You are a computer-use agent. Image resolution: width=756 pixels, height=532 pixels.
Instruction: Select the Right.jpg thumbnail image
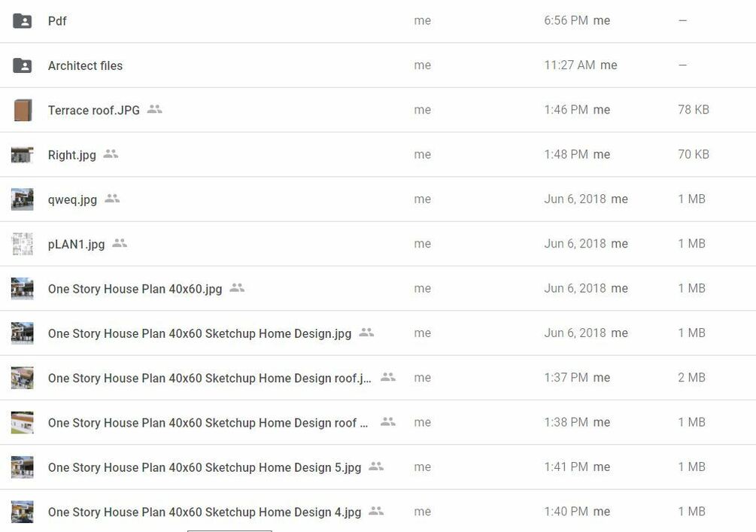coord(23,155)
